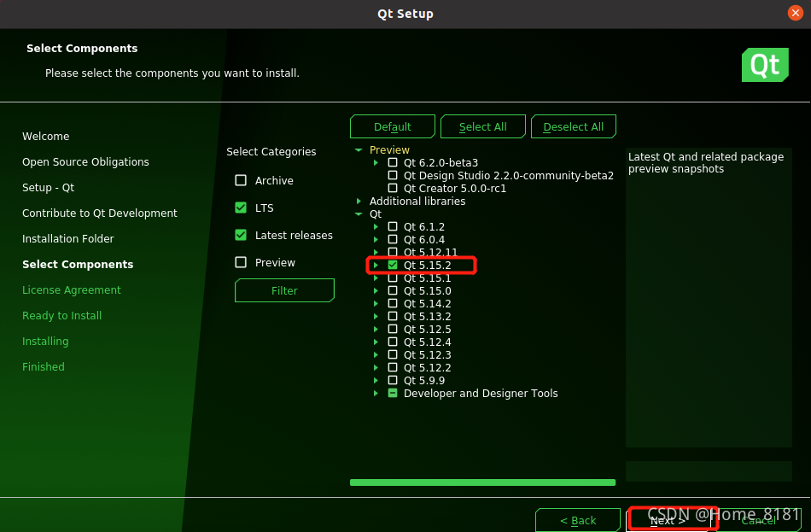This screenshot has width=811, height=532.
Task: Check the Qt 5.15.0 component
Action: 393,290
